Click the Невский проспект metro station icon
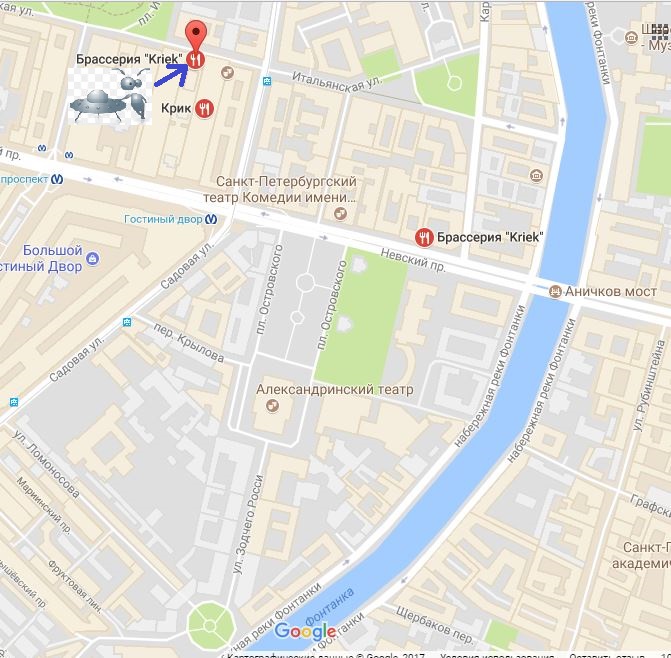The height and width of the screenshot is (658, 671). click(x=57, y=179)
